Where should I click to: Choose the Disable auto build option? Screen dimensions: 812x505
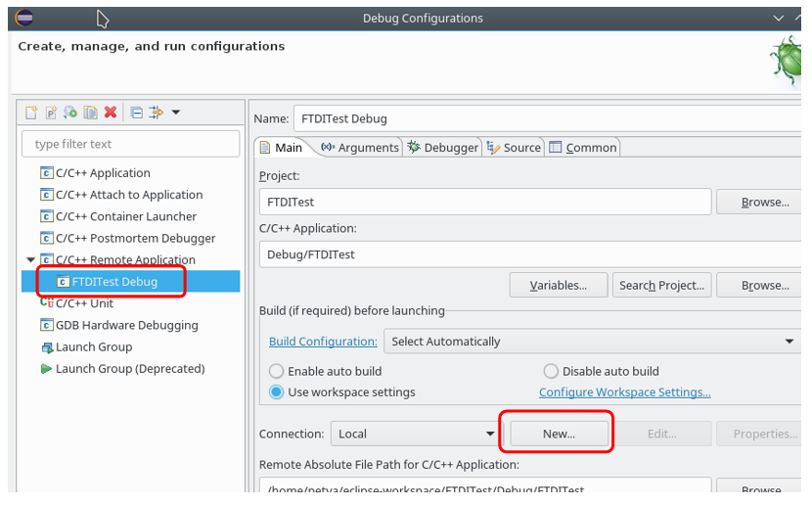[551, 371]
